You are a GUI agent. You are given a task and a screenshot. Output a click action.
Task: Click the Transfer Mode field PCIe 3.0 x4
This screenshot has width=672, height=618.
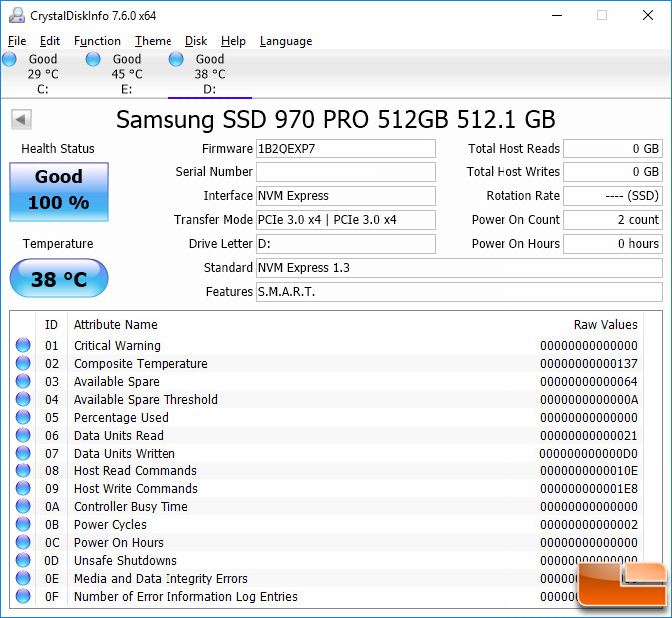pos(345,220)
